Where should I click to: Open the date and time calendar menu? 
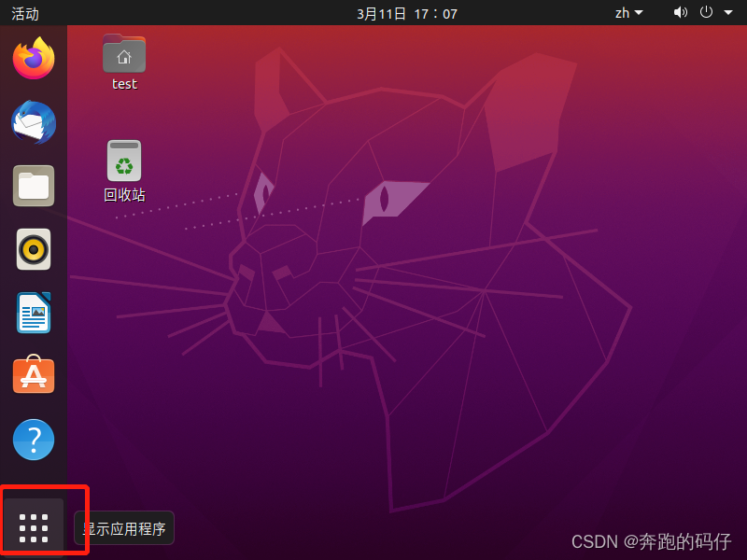coord(407,13)
